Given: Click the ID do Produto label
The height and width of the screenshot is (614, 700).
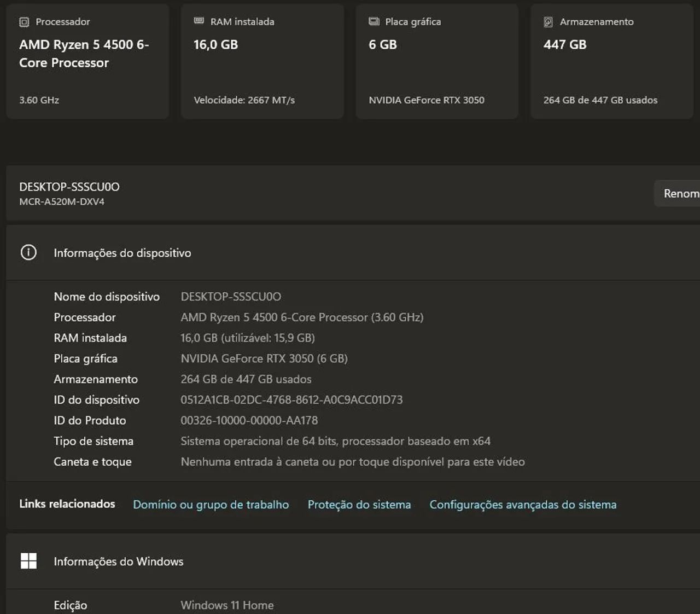Looking at the screenshot, I should 90,420.
